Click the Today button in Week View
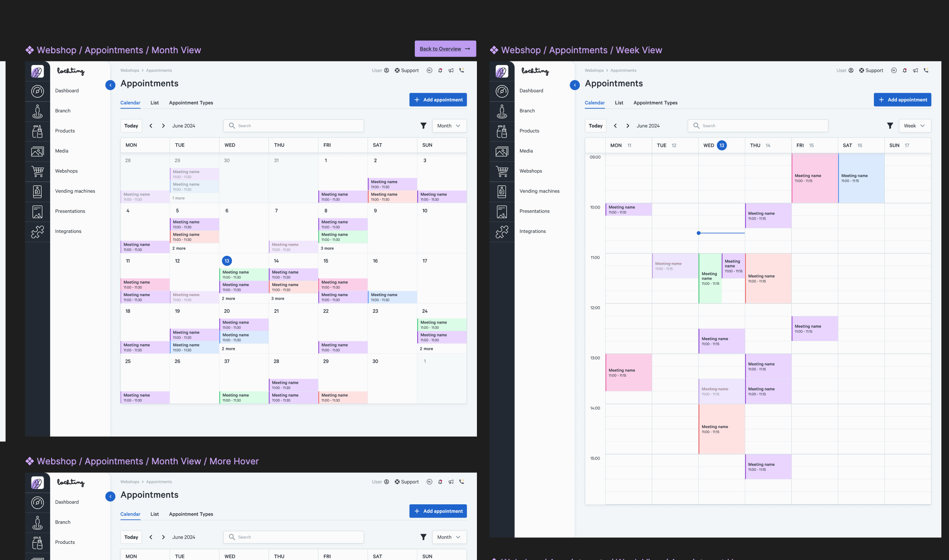 click(x=595, y=125)
